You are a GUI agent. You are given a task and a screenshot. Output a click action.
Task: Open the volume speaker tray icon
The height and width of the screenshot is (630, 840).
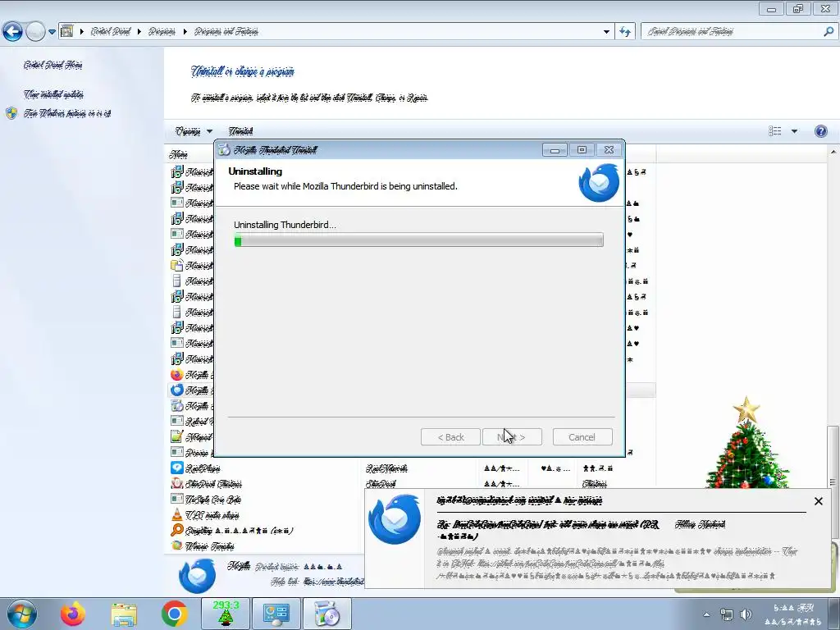point(746,614)
